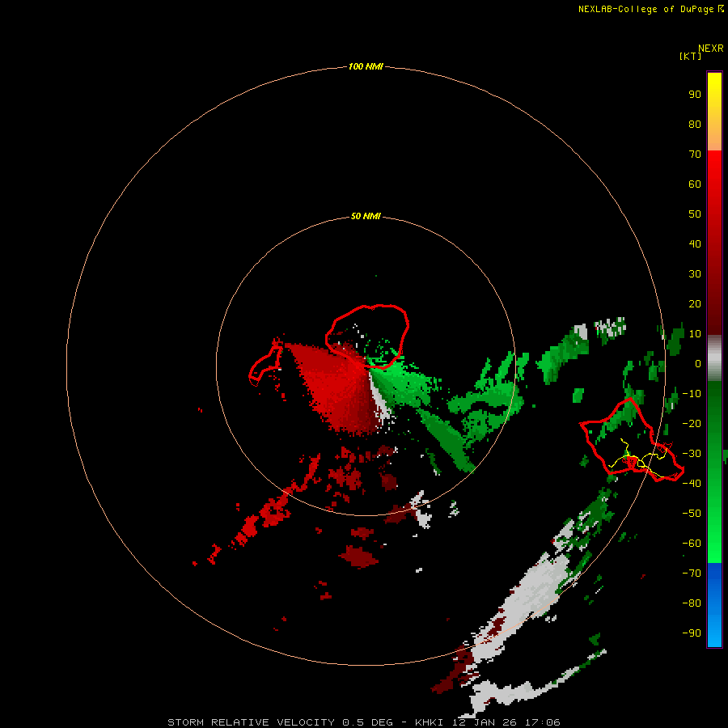Viewport: 728px width, 728px height.
Task: Click the -20 value on the velocity scale
Action: point(692,423)
